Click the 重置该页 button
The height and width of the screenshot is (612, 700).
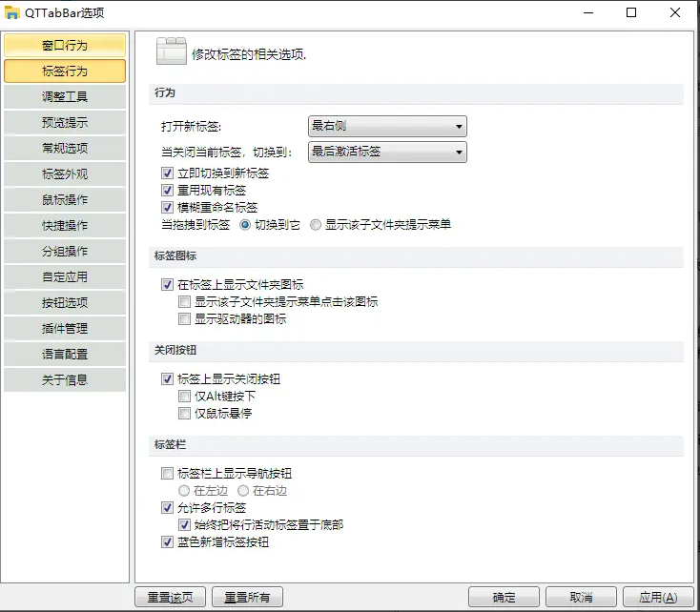pos(170,597)
